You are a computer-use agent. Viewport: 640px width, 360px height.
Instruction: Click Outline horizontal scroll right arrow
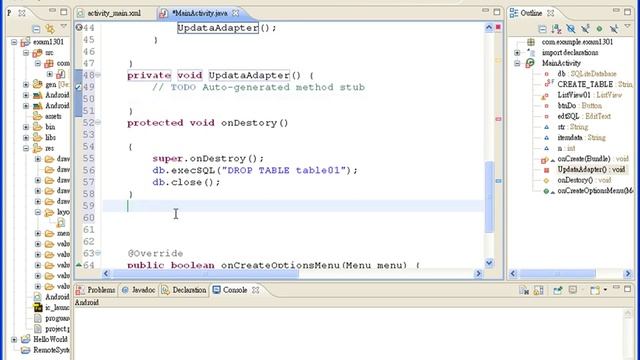pos(628,273)
